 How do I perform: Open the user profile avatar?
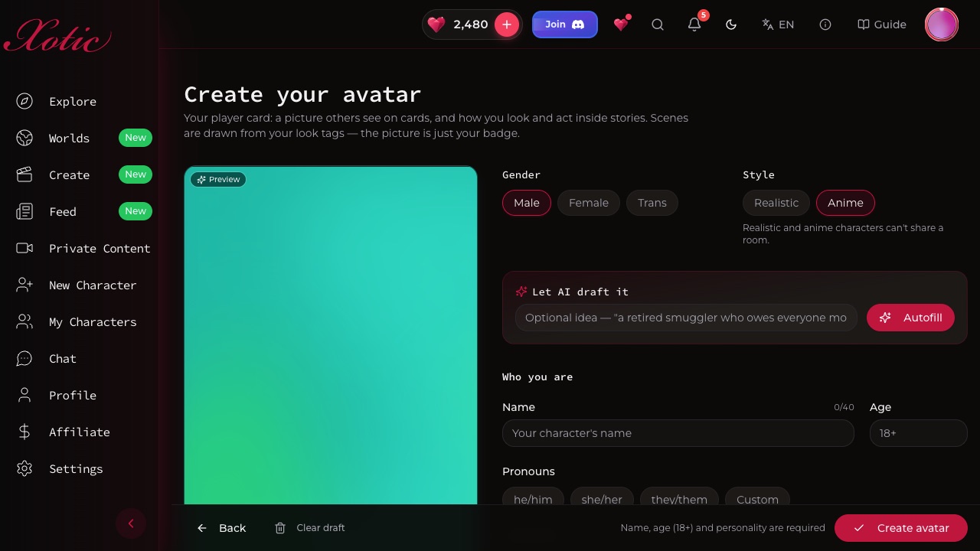(942, 24)
